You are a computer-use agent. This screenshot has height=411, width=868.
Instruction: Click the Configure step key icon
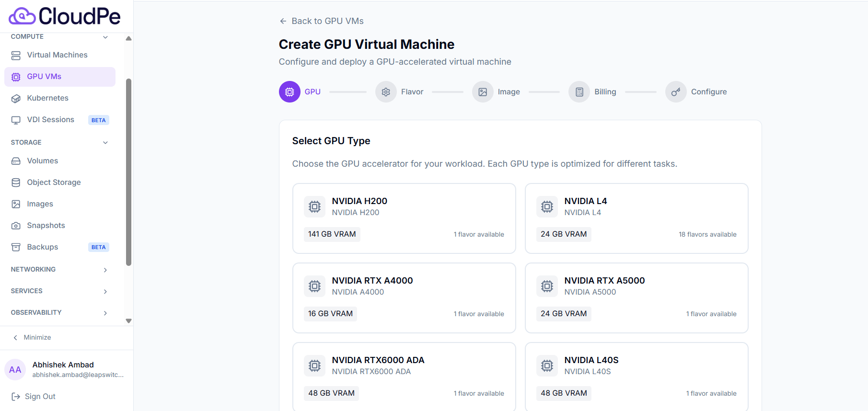pos(676,92)
